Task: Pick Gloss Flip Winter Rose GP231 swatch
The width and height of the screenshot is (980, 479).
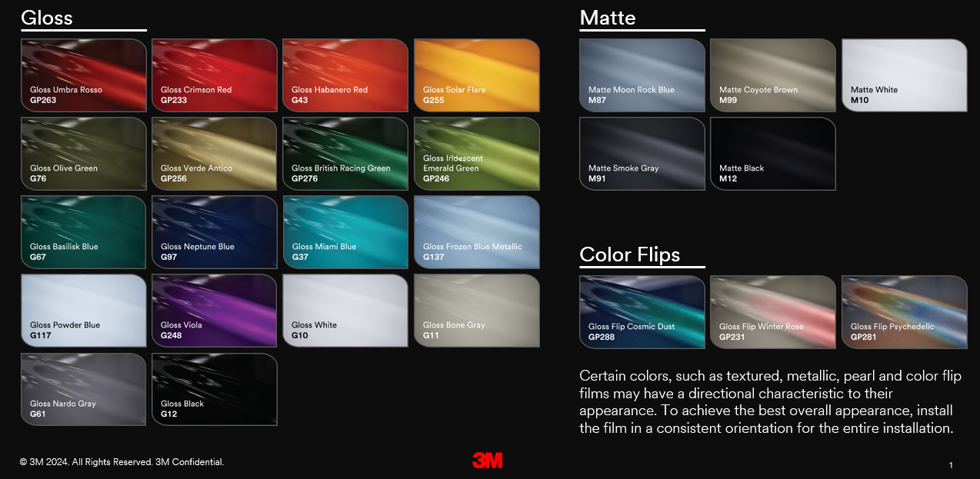Action: click(x=773, y=311)
